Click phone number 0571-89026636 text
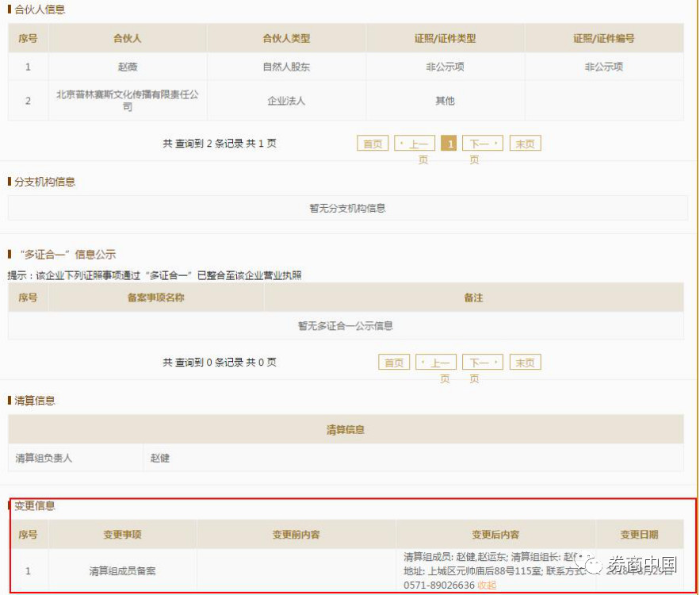 (x=439, y=585)
